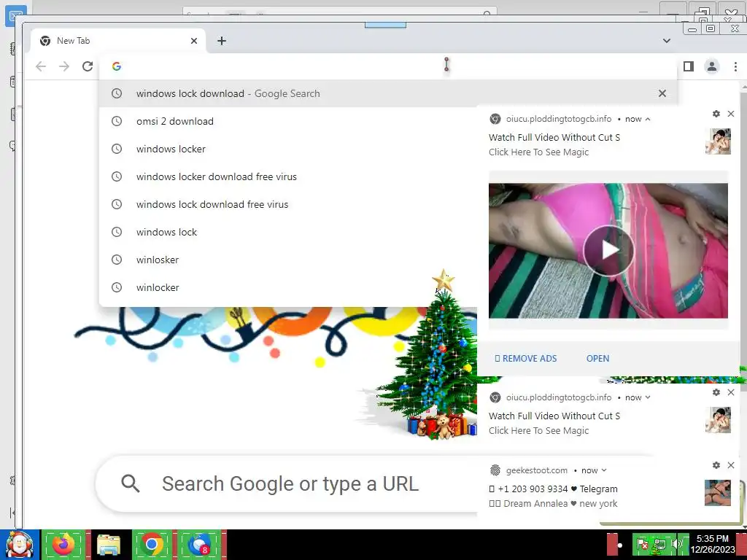Image resolution: width=747 pixels, height=560 pixels.
Task: Open settings gear of second oiucu notification
Action: point(716,392)
